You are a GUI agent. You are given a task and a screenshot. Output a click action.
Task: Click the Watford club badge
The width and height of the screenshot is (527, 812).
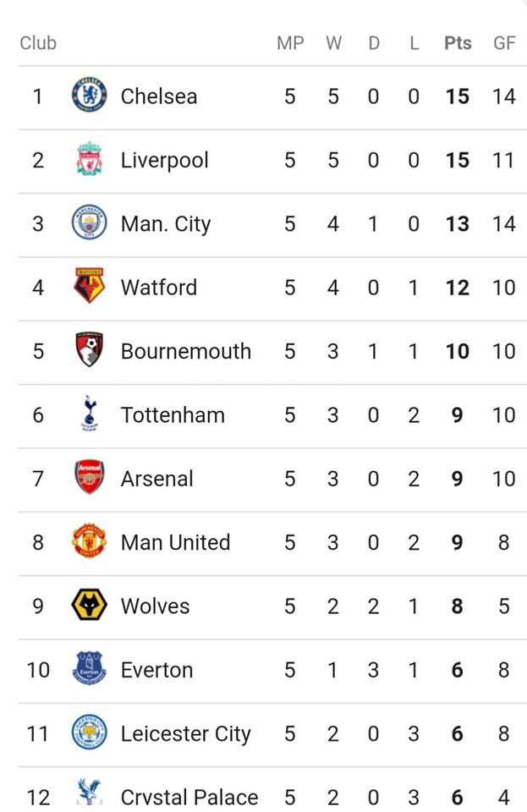coord(89,286)
